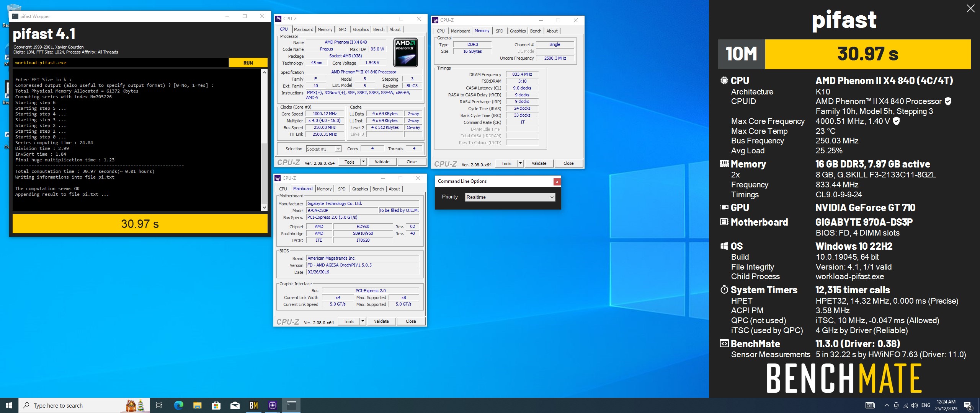Switch to Mainboard tab in top-left CPU-Z window
Screen dimensions: 980x413
point(304,29)
